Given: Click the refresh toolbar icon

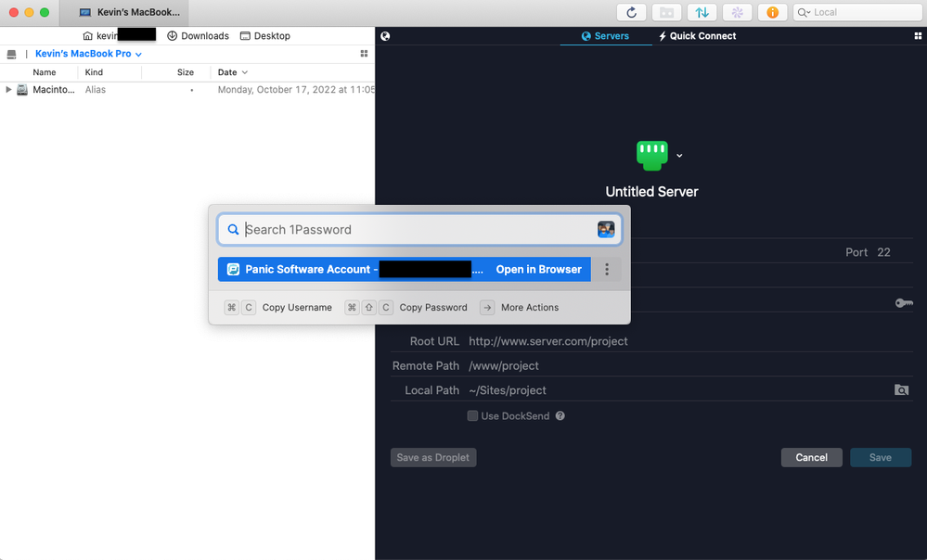Looking at the screenshot, I should click(x=632, y=12).
